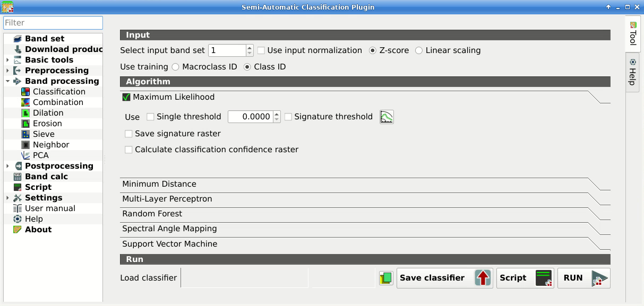Screen dimensions: 644x306
Task: Click the Settings tools icon
Action: (18, 198)
